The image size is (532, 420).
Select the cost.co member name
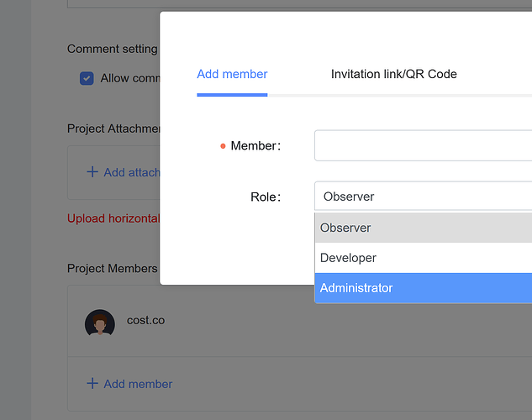pos(146,320)
